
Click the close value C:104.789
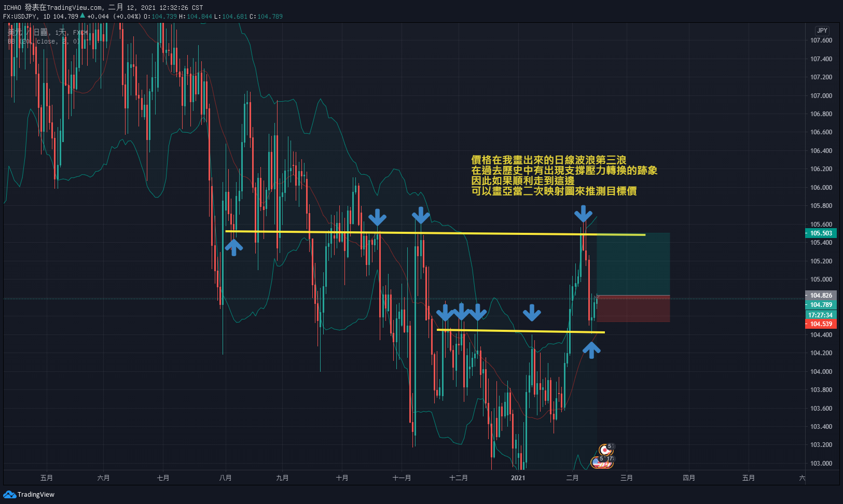tap(266, 17)
